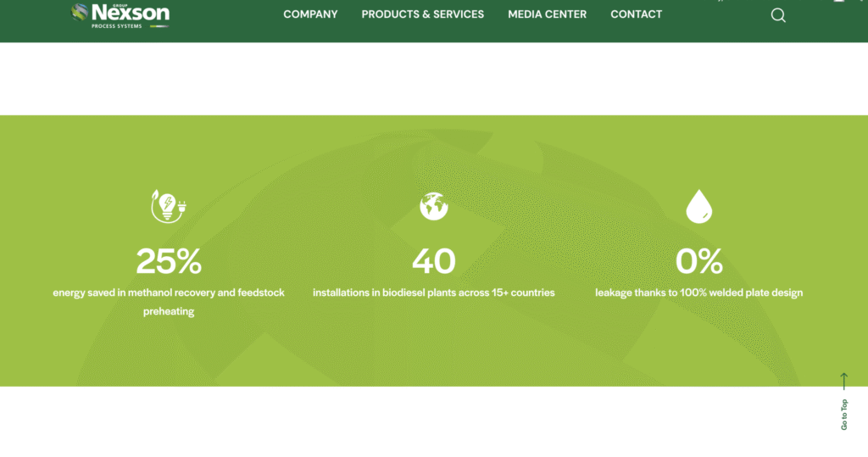Image resolution: width=868 pixels, height=457 pixels.
Task: Open the PRODUCTS & SERVICES menu
Action: [x=422, y=14]
